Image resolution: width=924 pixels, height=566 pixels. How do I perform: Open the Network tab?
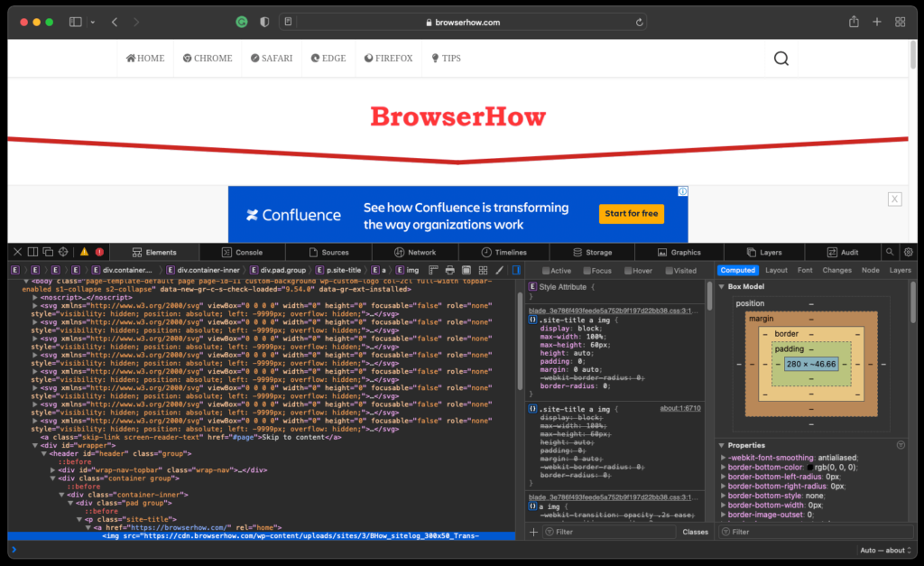[x=415, y=252]
